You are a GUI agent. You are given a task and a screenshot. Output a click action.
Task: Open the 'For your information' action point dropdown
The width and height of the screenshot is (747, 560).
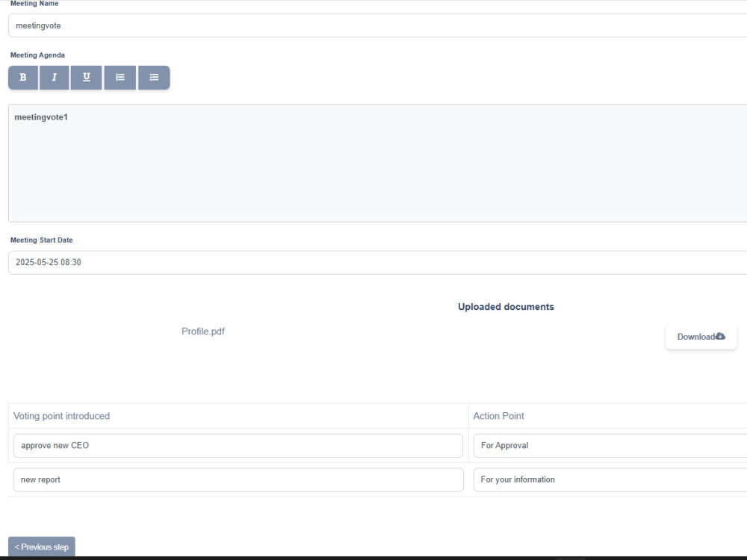(x=610, y=479)
